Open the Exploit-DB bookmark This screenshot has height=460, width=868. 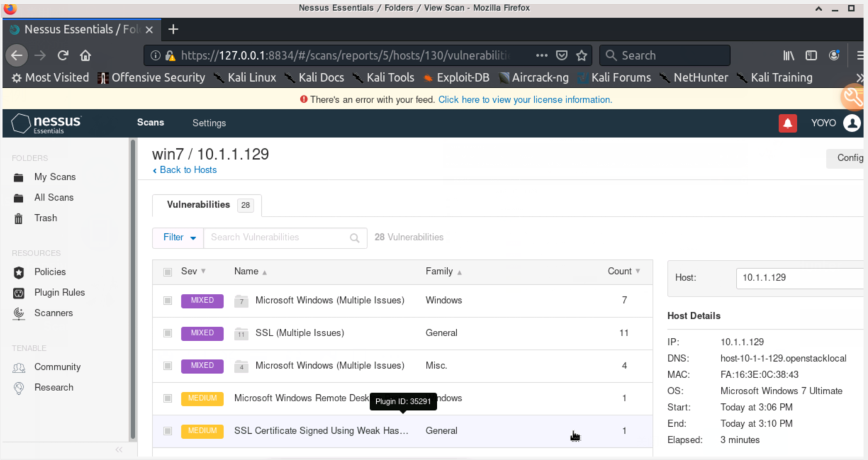[456, 77]
